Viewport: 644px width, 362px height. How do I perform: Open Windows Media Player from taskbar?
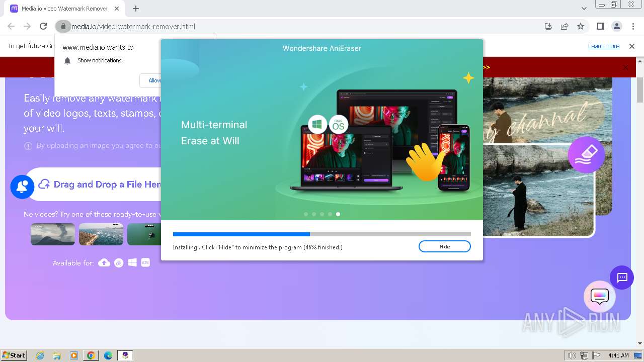click(x=74, y=355)
